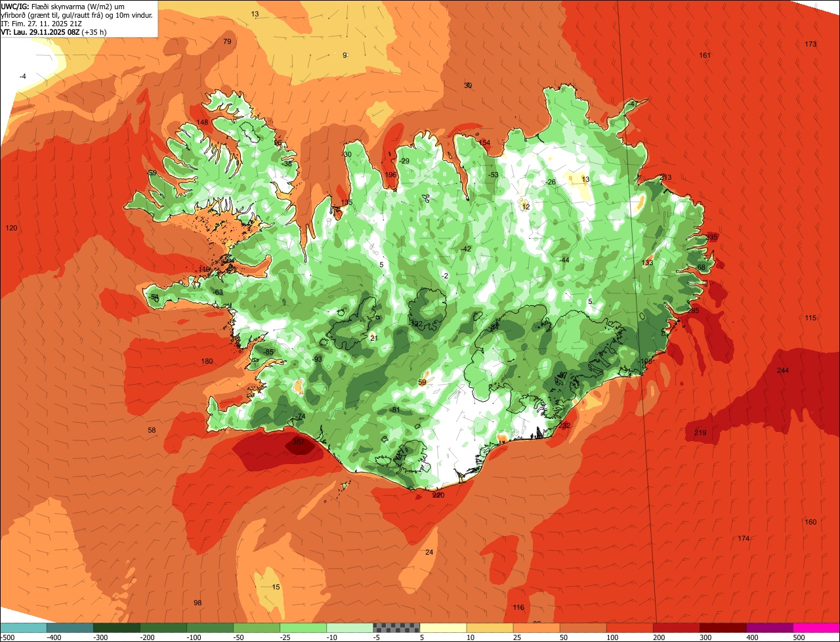
Task: Click the map value '24'
Action: pyautogui.click(x=429, y=552)
